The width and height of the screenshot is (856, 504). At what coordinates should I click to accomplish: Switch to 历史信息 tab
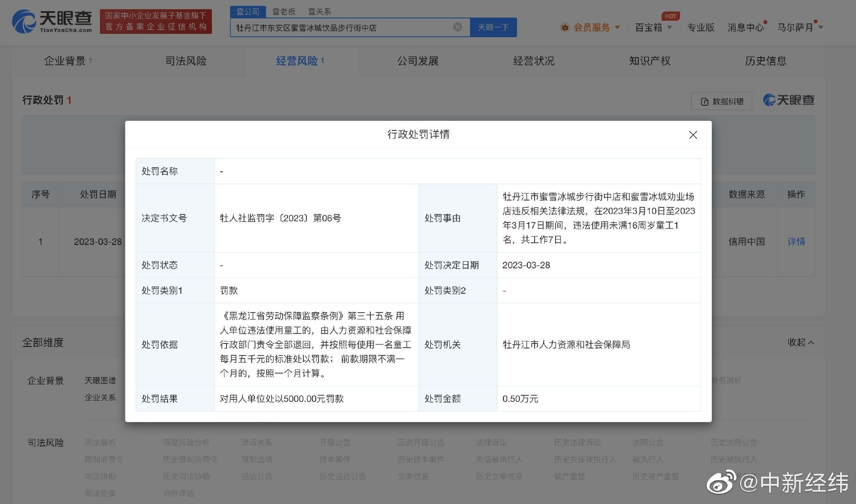766,61
